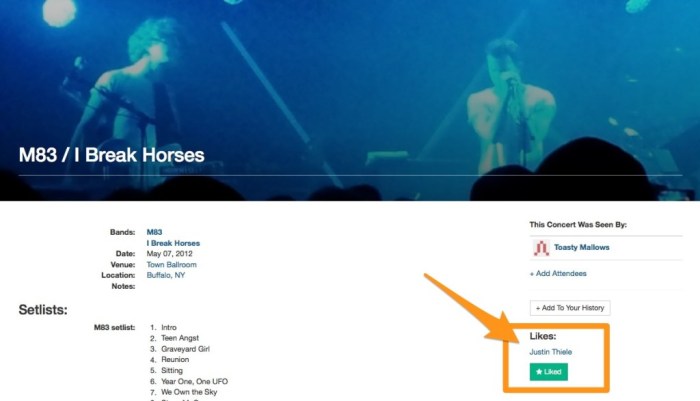The width and height of the screenshot is (700, 401).
Task: Open Toasty Mallows profile link
Action: tap(582, 247)
